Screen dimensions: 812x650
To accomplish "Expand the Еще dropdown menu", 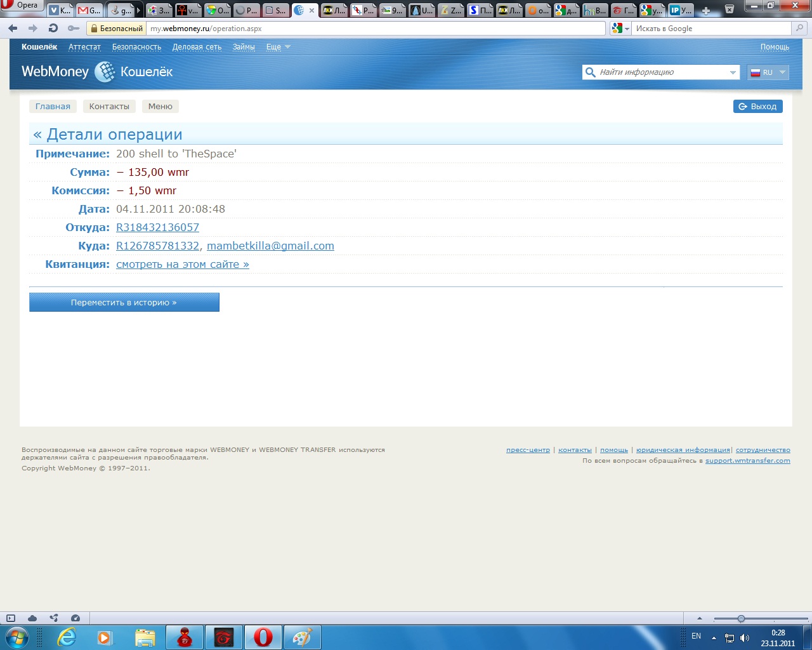I will (x=278, y=47).
